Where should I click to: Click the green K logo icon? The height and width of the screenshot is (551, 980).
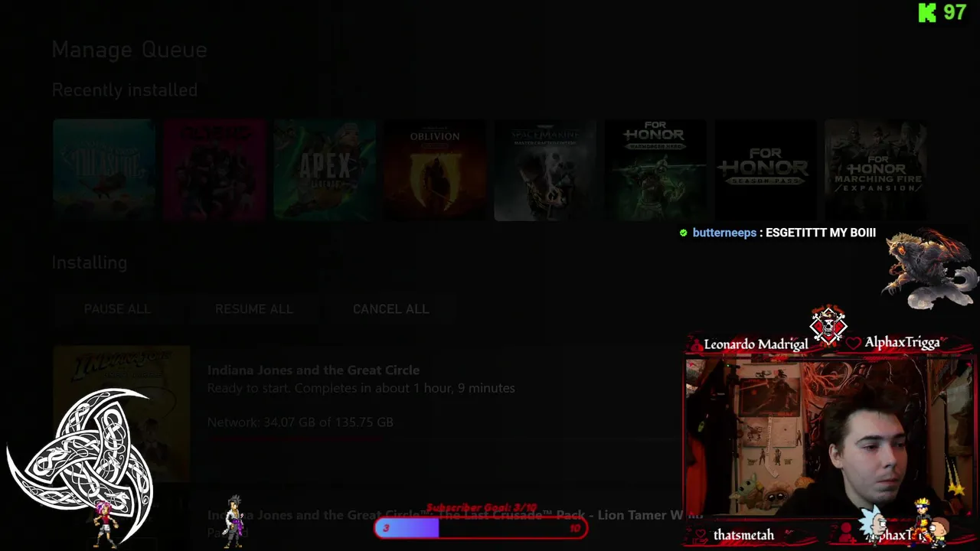point(927,12)
